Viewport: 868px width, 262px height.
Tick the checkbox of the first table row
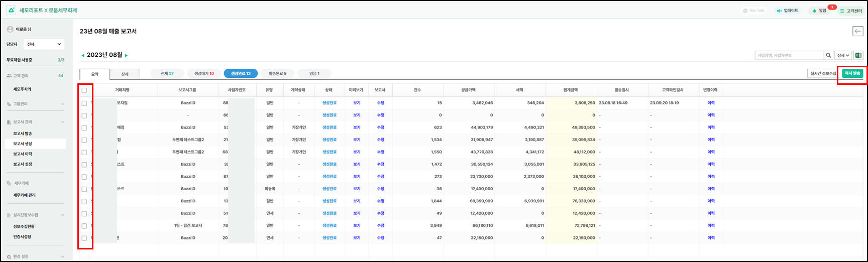tap(84, 103)
